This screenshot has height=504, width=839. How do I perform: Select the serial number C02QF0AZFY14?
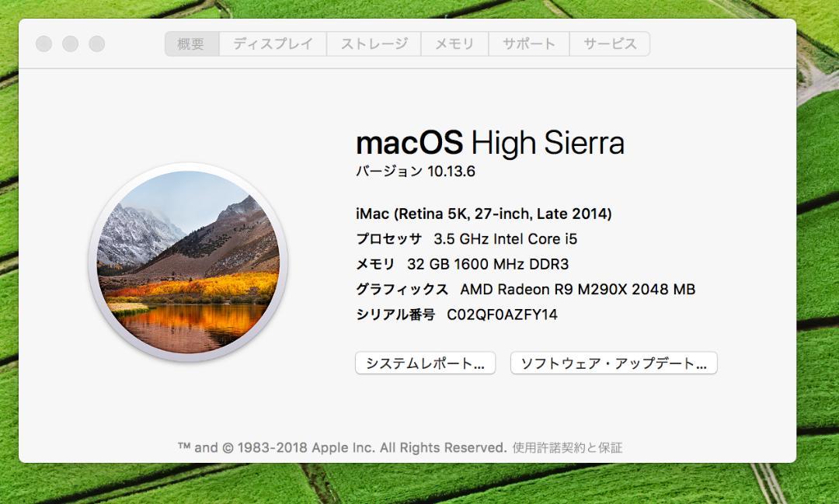502,315
